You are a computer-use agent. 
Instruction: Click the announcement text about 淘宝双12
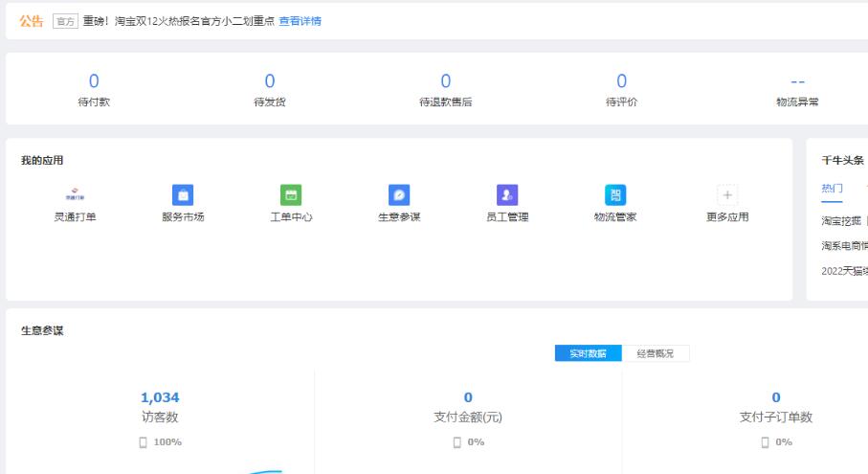[x=179, y=21]
